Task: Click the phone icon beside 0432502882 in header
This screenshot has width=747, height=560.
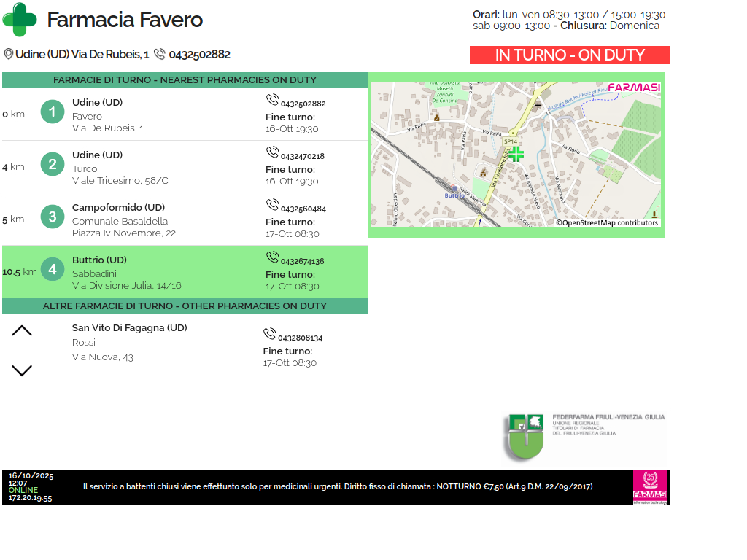Action: [160, 55]
